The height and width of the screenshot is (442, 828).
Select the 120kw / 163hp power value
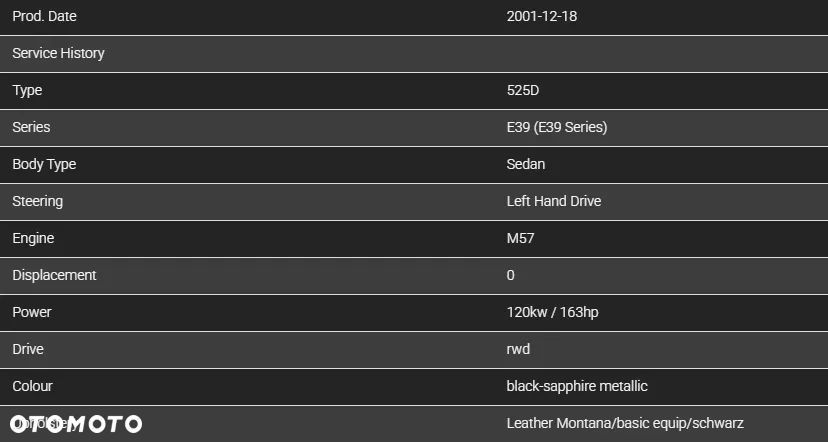click(x=553, y=312)
